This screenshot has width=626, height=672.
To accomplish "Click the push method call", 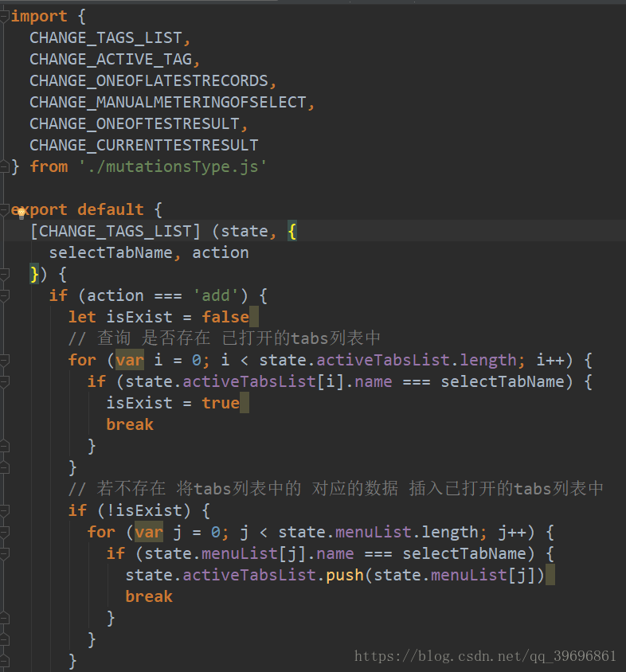I will click(345, 575).
